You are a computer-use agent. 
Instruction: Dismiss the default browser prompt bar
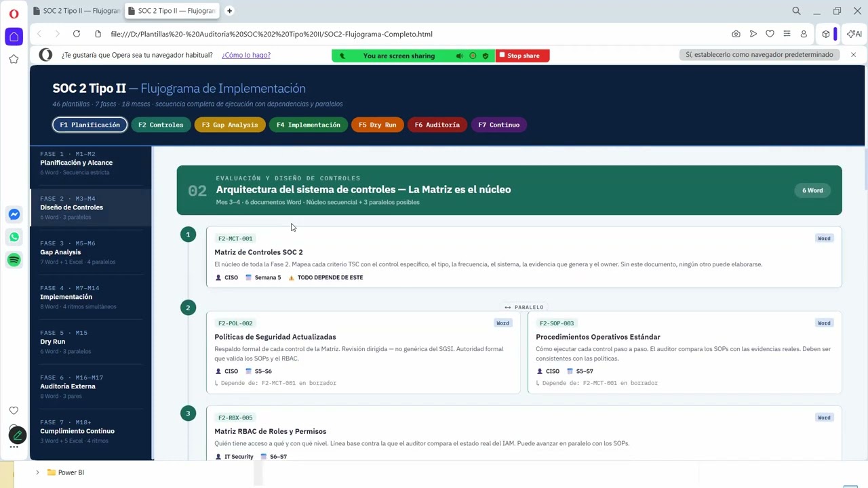[x=853, y=55]
